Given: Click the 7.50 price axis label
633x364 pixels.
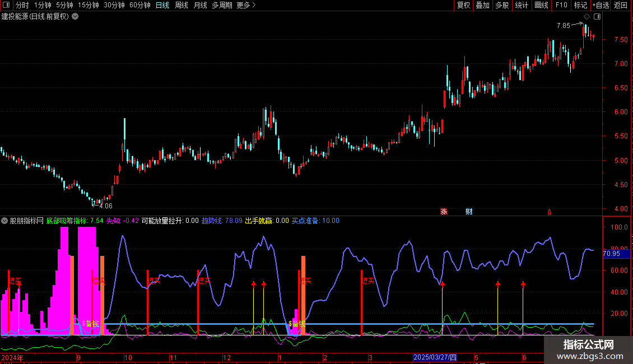Looking at the screenshot, I should (621, 40).
